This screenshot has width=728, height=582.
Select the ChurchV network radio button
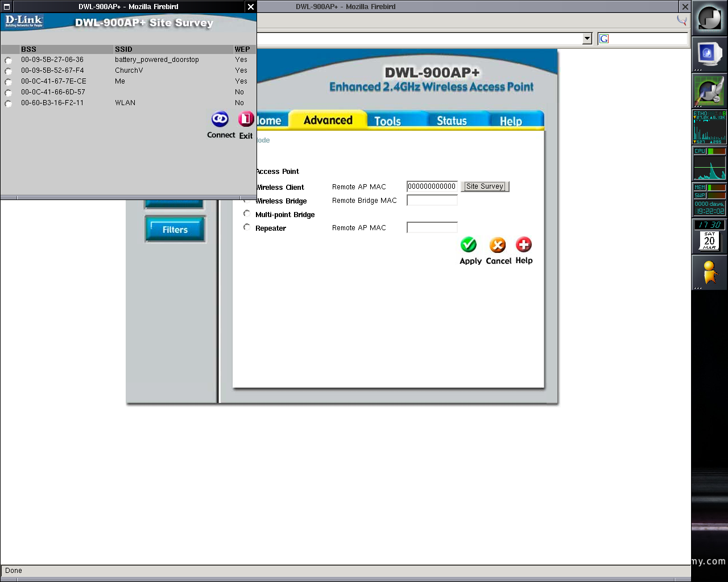pyautogui.click(x=8, y=71)
